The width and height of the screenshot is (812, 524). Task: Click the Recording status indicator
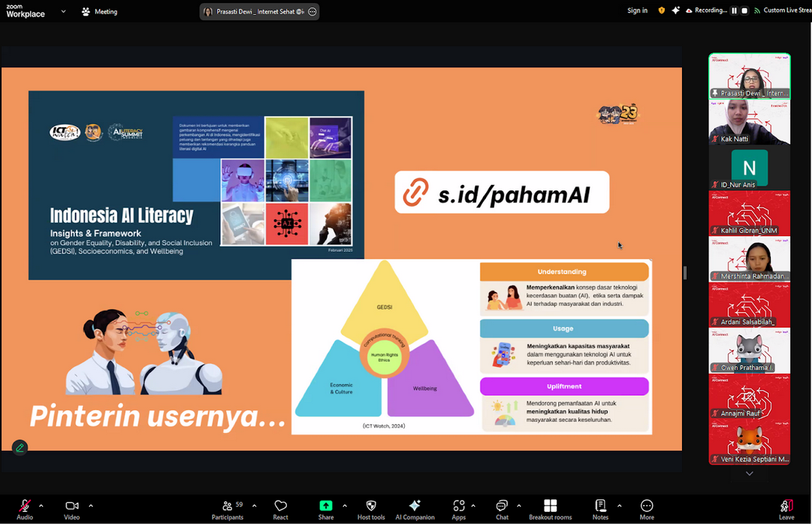point(706,11)
